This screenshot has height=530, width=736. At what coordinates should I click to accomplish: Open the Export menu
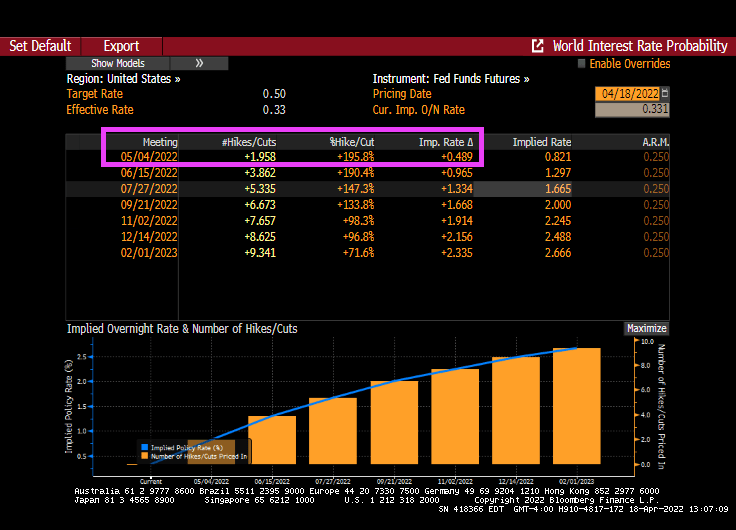click(x=121, y=46)
